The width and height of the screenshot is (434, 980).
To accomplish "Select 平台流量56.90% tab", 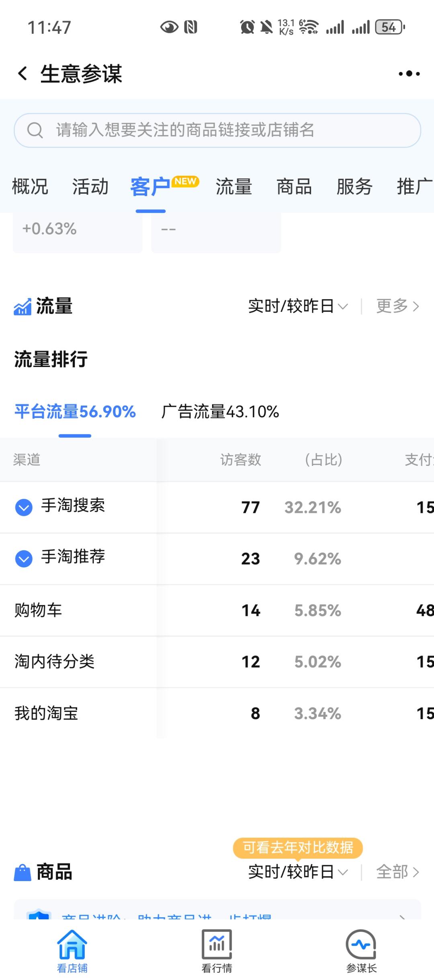I will (x=75, y=412).
